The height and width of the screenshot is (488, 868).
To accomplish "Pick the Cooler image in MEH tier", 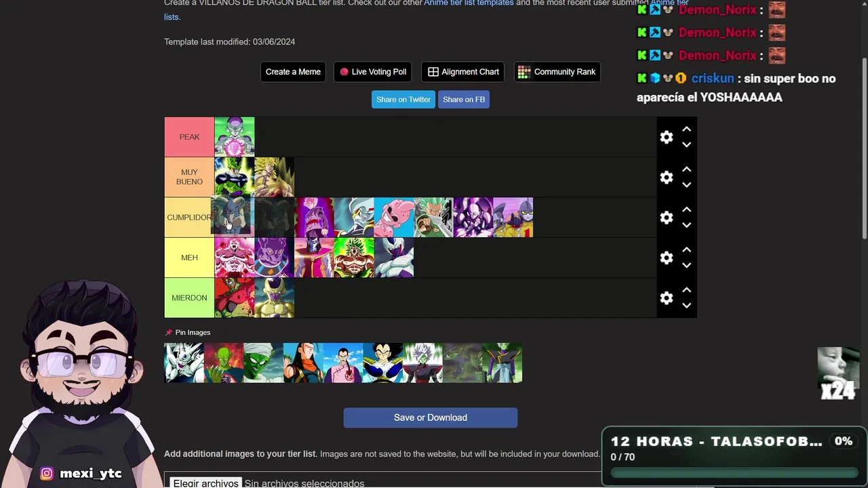I will pos(393,258).
